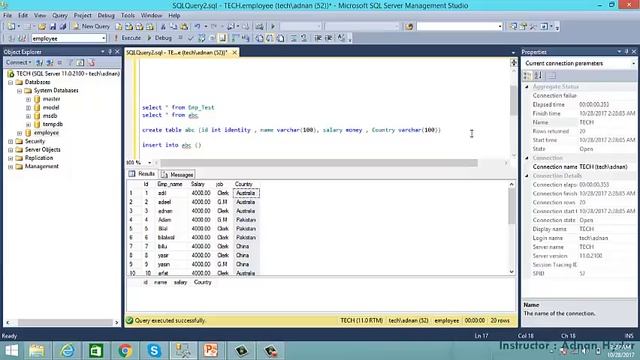Click the Save All icon

pyautogui.click(x=63, y=27)
